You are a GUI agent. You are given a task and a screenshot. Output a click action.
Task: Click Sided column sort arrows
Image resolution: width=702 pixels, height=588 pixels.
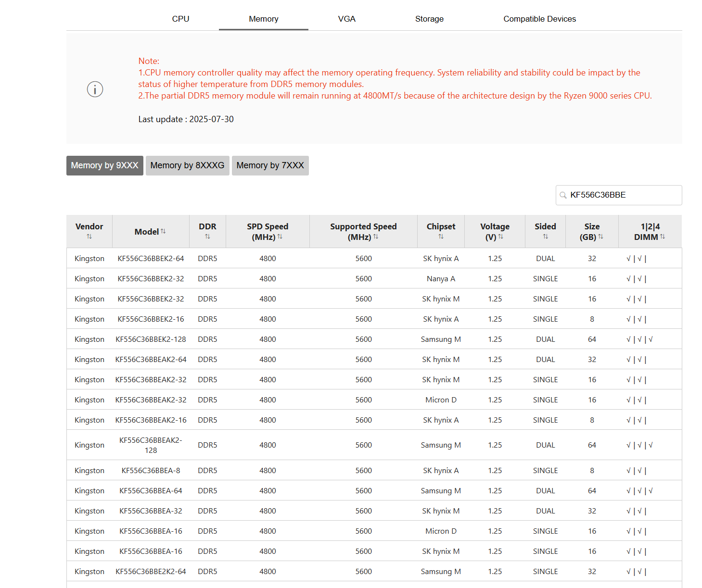pos(545,237)
